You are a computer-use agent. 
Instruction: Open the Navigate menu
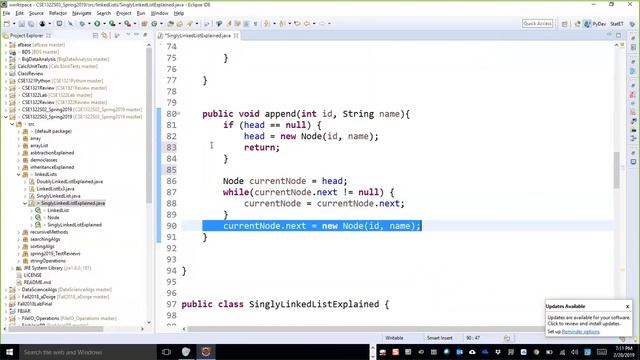click(x=82, y=13)
